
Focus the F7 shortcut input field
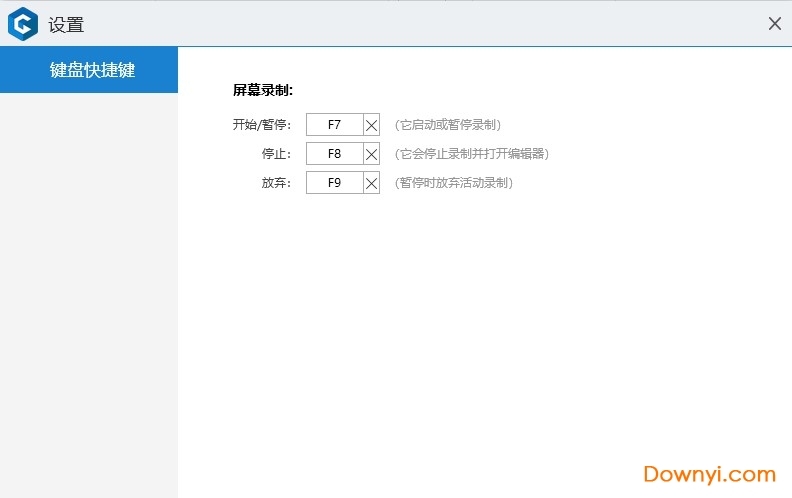[x=334, y=125]
